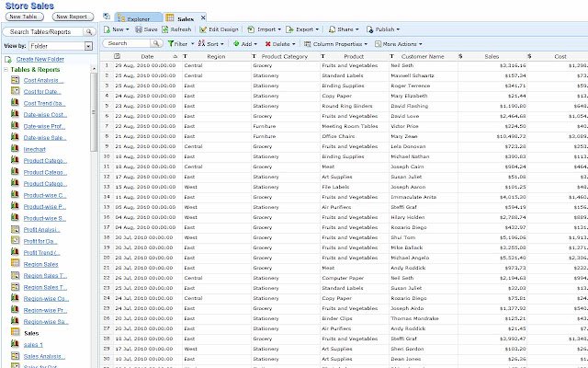The width and height of the screenshot is (588, 368).
Task: Open Edit Design mode
Action: 219,29
